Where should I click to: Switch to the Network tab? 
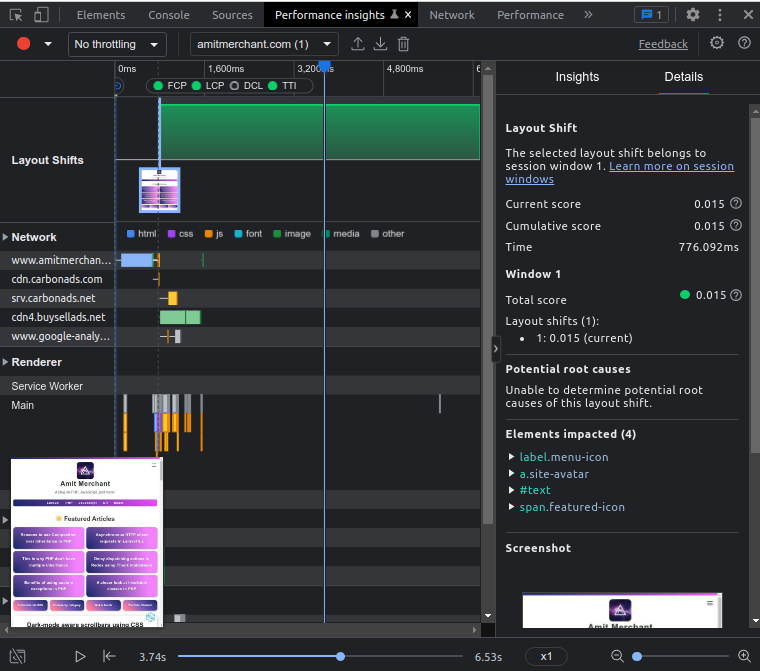[452, 15]
